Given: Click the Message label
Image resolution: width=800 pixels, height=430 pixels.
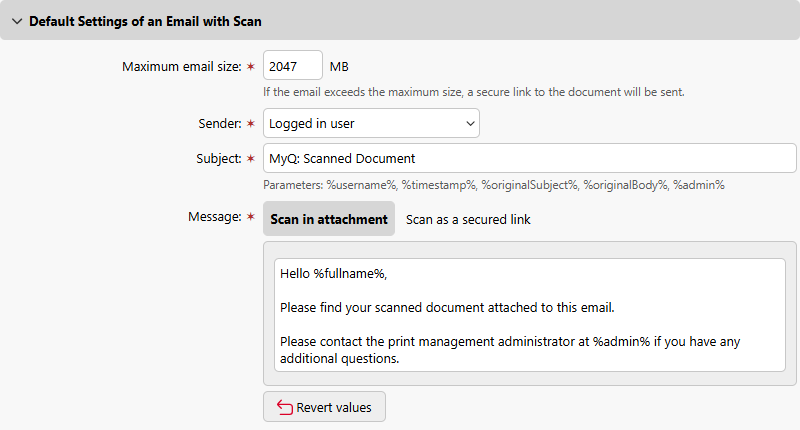Looking at the screenshot, I should coord(215,217).
